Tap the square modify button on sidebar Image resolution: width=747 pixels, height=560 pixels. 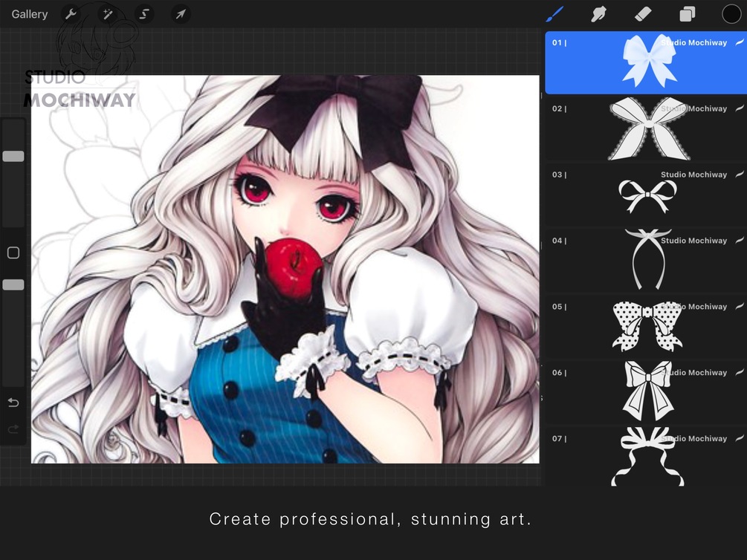(13, 253)
